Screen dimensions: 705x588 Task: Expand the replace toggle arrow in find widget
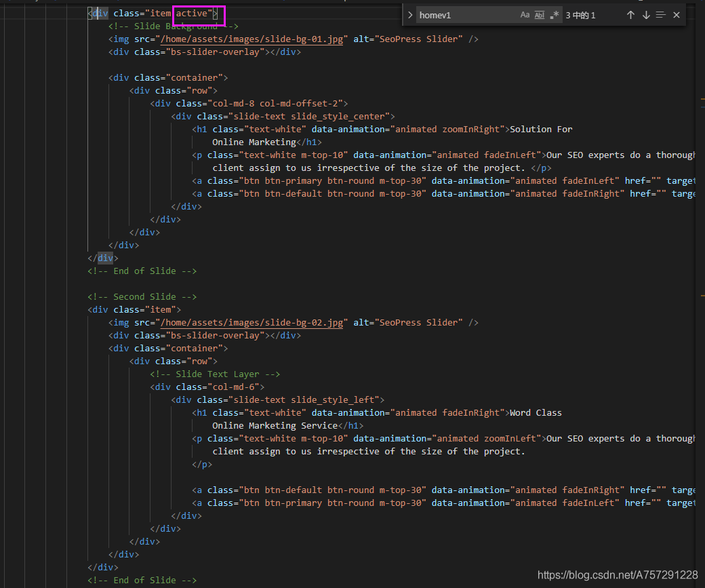coord(410,15)
